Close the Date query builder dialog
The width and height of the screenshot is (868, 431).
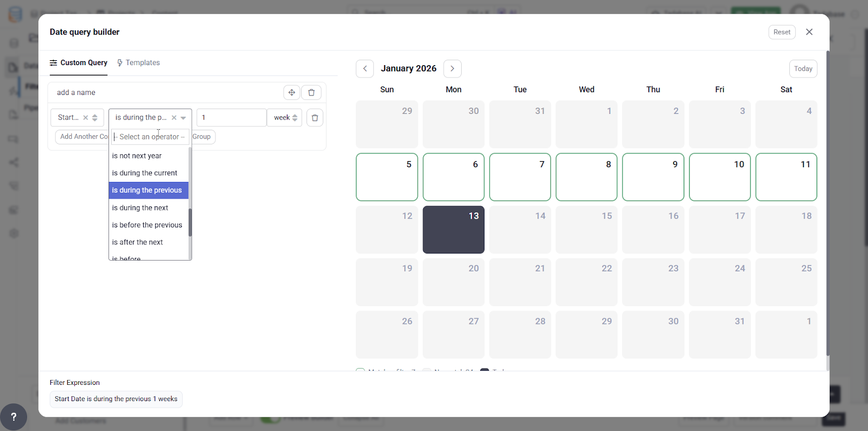tap(809, 32)
